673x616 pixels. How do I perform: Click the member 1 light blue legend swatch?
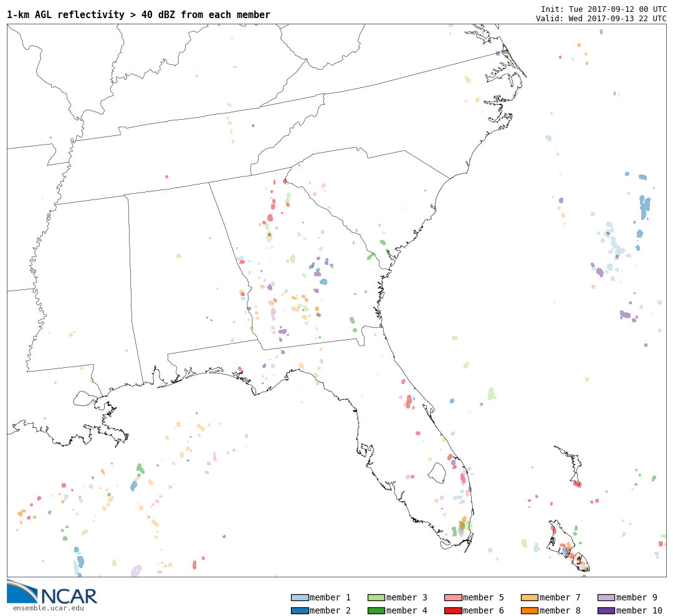[300, 597]
